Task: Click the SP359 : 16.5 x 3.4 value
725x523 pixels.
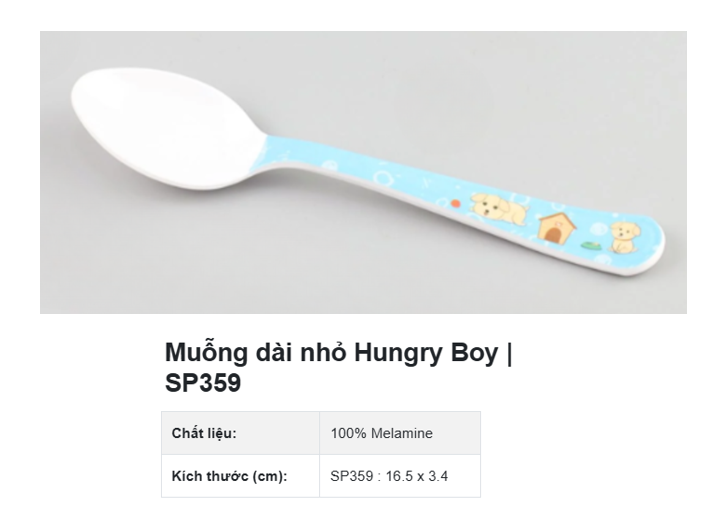Action: click(x=389, y=476)
